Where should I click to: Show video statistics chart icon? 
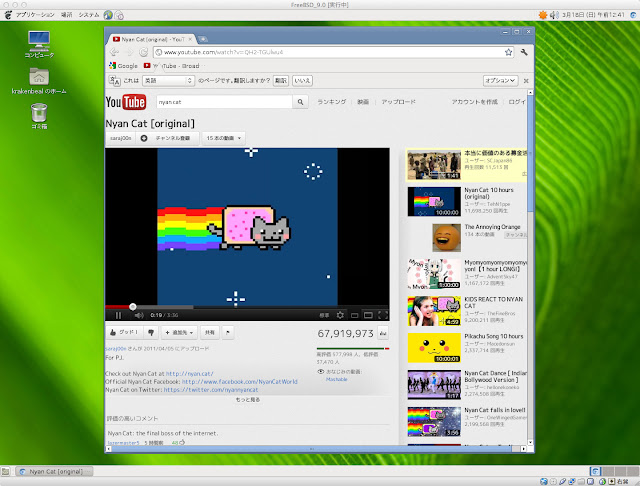(x=383, y=333)
